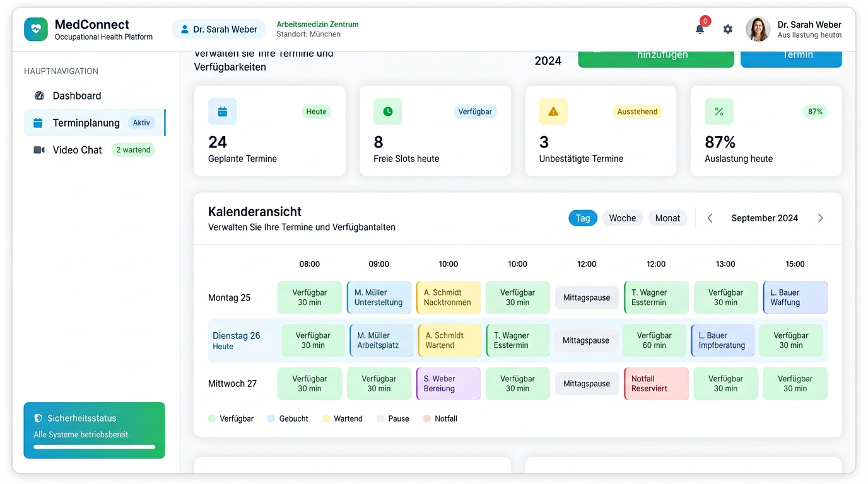Click the calendar icon on Geplante Termine card

tap(222, 112)
